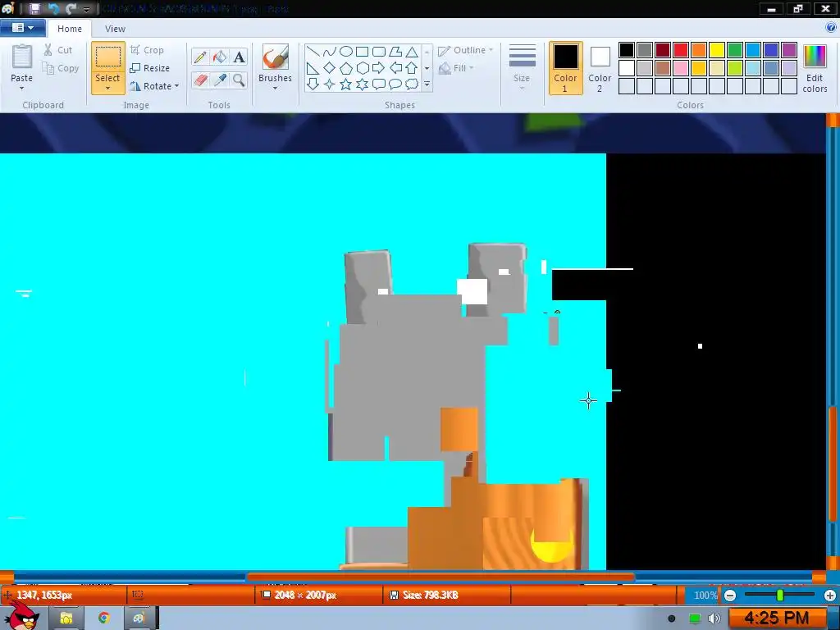Switch to the View ribbon tab
Screen dimensions: 840x630
115,29
